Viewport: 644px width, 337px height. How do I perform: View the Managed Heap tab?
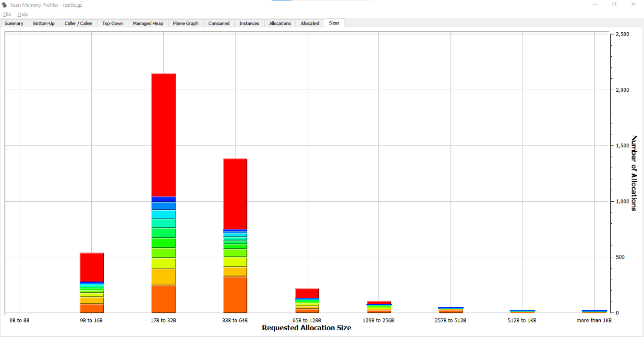pos(147,23)
